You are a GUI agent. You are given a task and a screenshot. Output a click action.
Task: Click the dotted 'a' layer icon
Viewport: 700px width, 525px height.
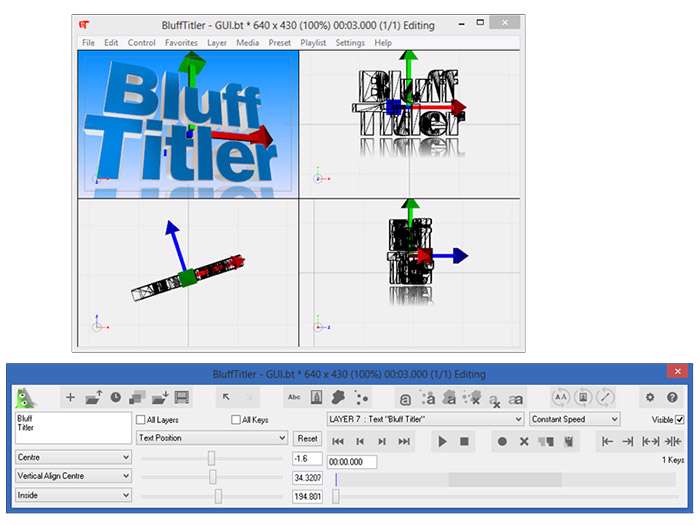coord(428,398)
